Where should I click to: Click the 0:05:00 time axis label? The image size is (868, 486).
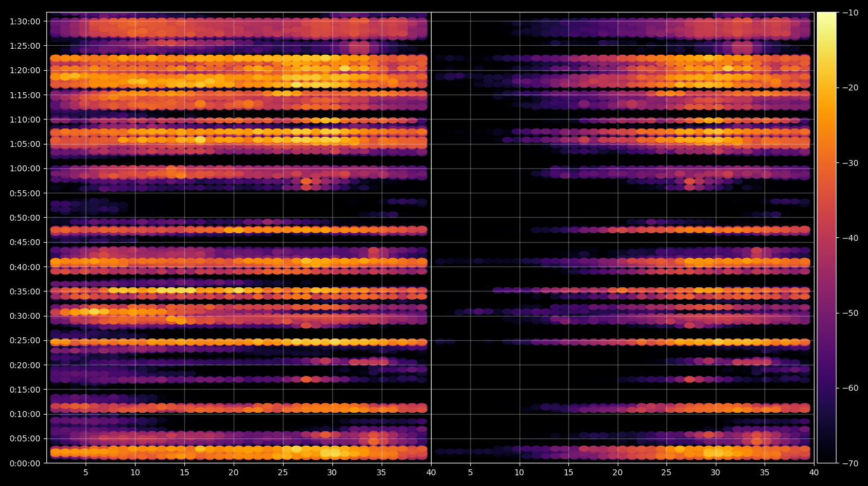point(25,439)
